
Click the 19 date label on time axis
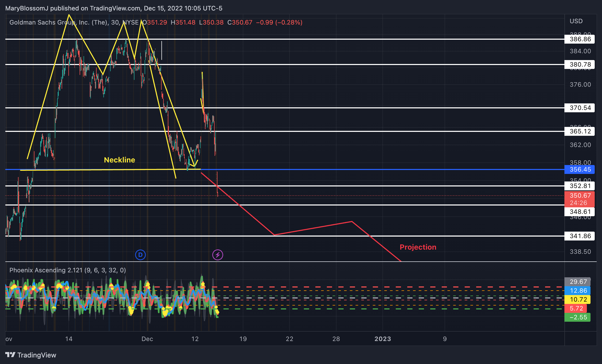pos(243,339)
